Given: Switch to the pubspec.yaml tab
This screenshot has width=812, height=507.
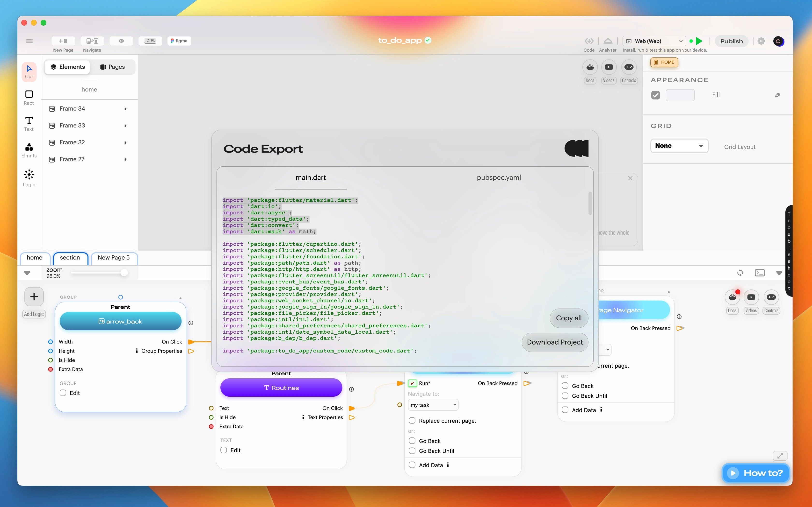Looking at the screenshot, I should click(499, 178).
